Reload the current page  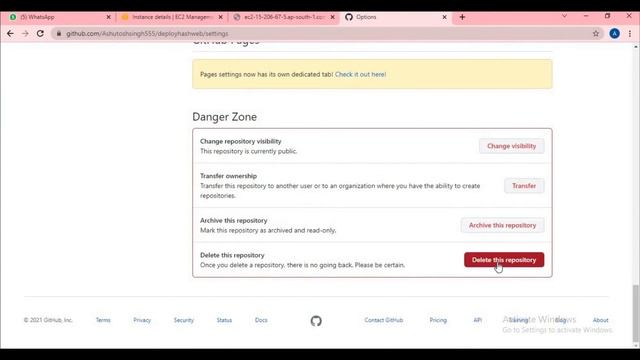(40, 33)
